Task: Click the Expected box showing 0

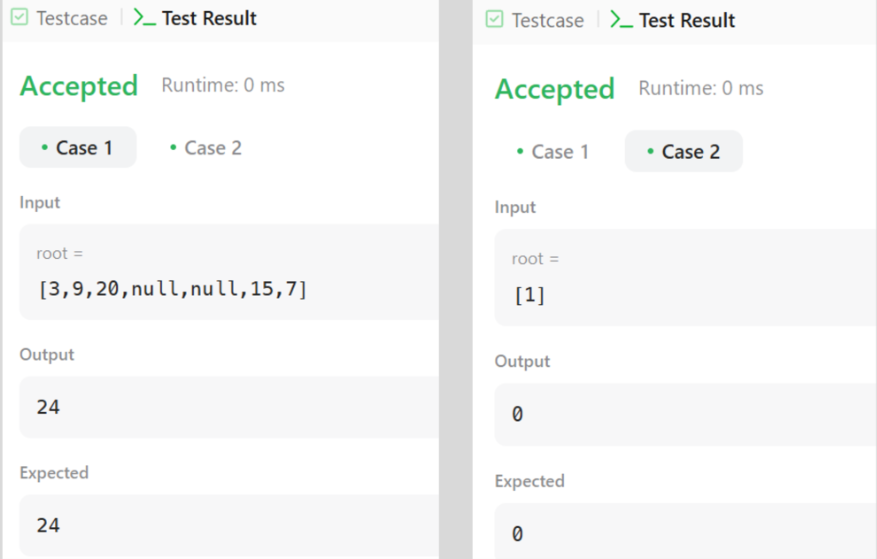Action: click(685, 532)
